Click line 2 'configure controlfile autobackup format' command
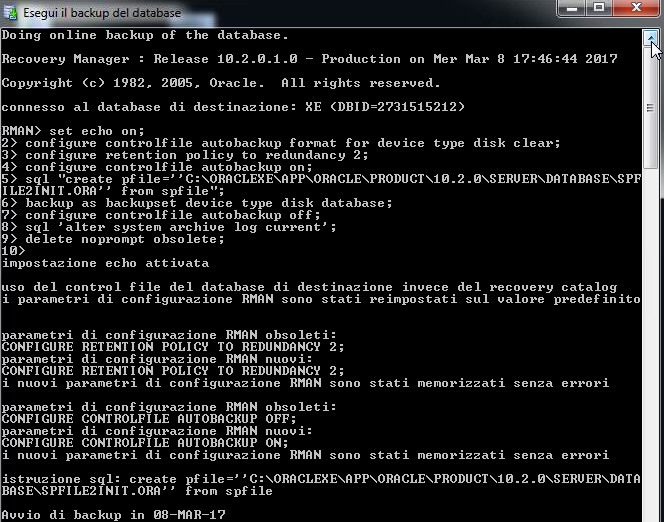The width and height of the screenshot is (664, 522). (281, 143)
